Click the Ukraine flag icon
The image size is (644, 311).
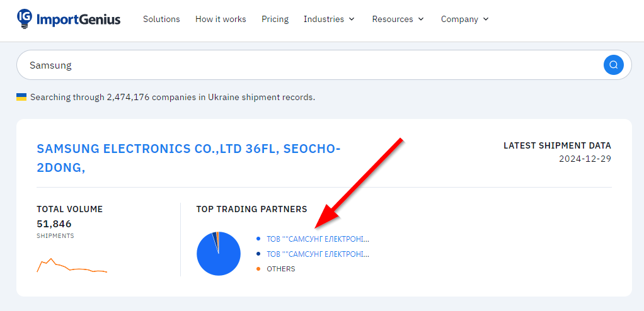[21, 97]
